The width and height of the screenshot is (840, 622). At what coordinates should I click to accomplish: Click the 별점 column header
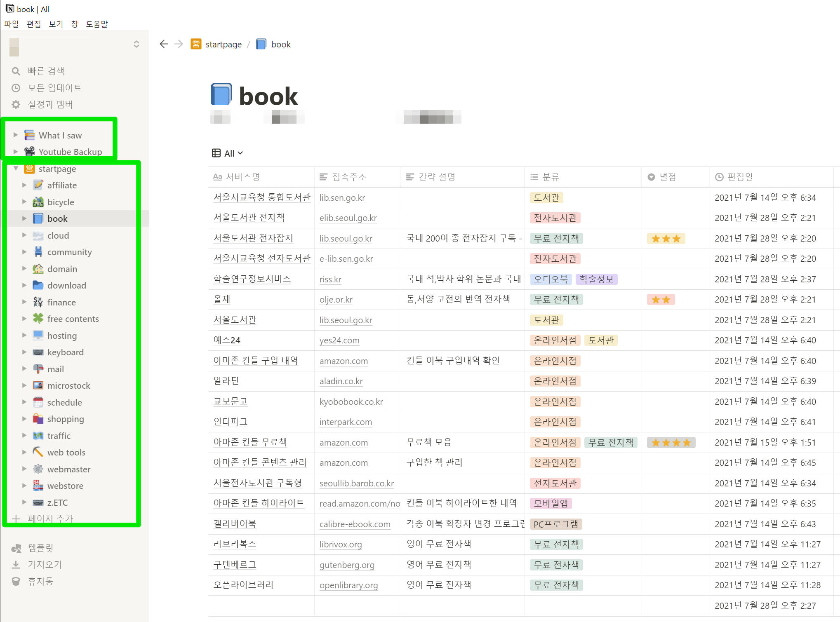point(667,177)
